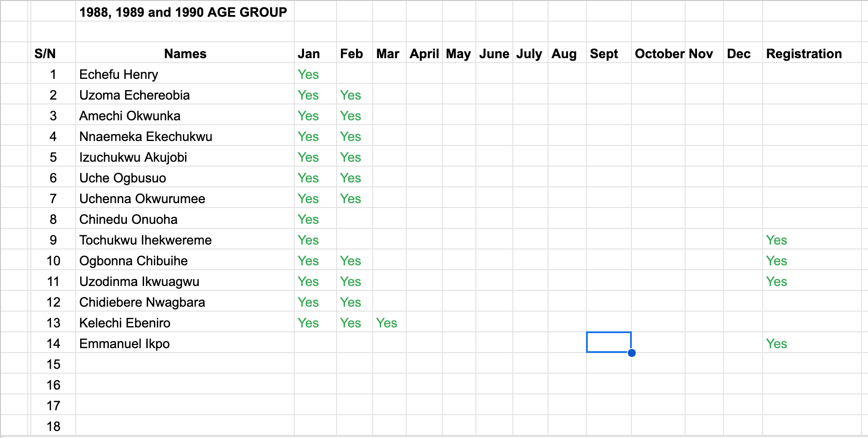
Task: Click Ogbonna Chibuihe's Registration Yes cell
Action: 776,261
